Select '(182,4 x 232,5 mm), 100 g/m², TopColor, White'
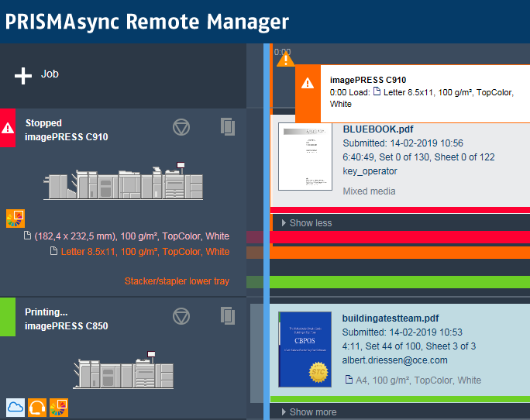The width and height of the screenshot is (530, 420). pos(132,236)
